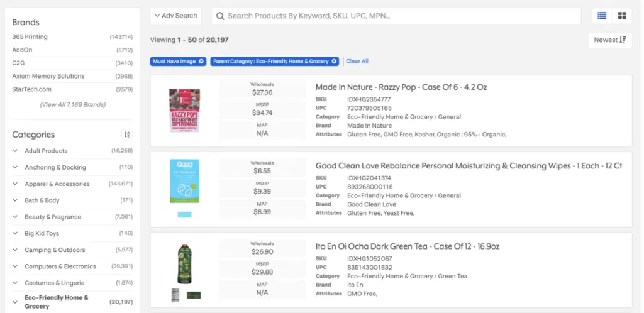Open Ito En Oi Ocha tea title
The height and width of the screenshot is (313, 644).
pos(408,246)
